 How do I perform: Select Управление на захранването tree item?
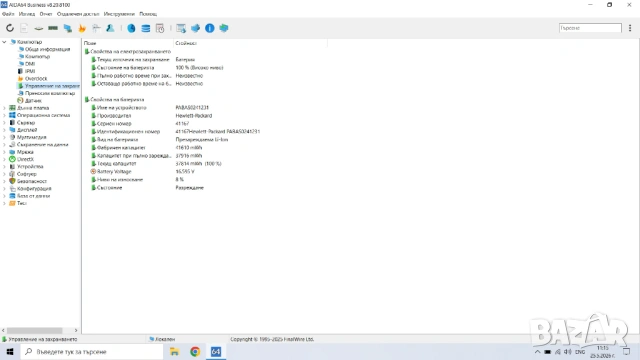[52, 86]
